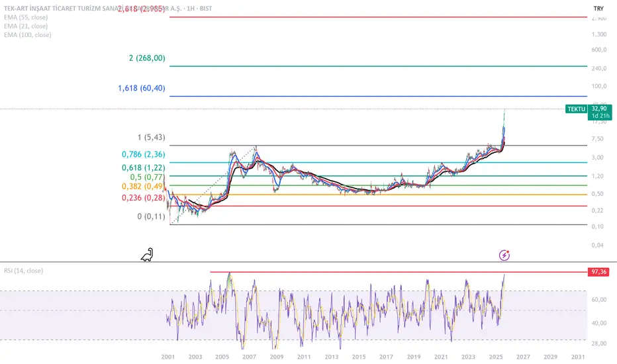Open the TRY currency selector
The width and height of the screenshot is (617, 364).
point(598,9)
